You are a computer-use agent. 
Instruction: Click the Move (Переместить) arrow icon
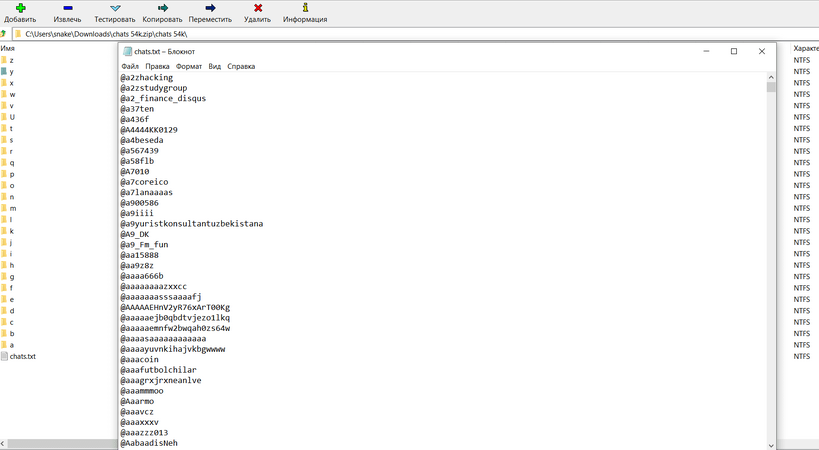[x=210, y=8]
